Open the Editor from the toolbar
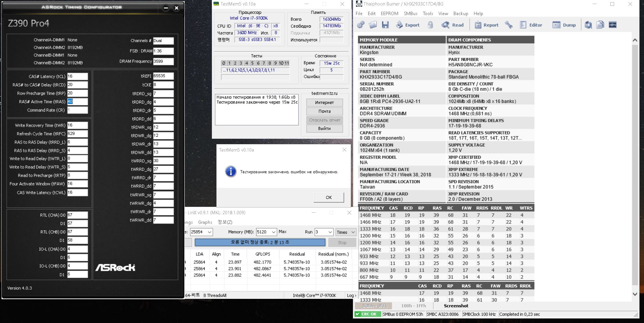This screenshot has height=323, width=644. [x=531, y=25]
